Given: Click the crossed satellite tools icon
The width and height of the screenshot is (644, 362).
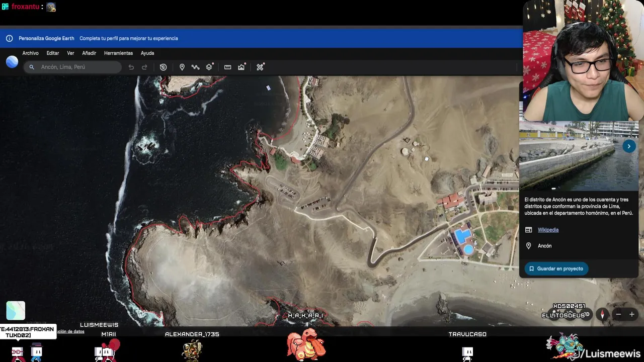Looking at the screenshot, I should 260,67.
